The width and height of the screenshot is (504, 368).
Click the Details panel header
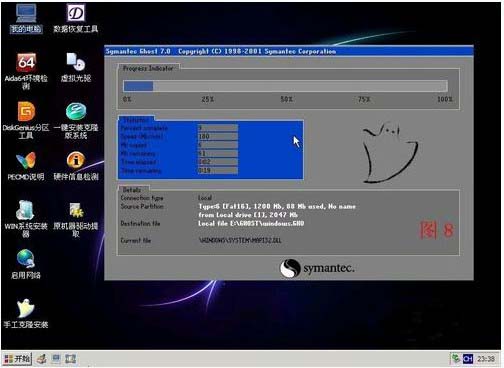coord(132,190)
